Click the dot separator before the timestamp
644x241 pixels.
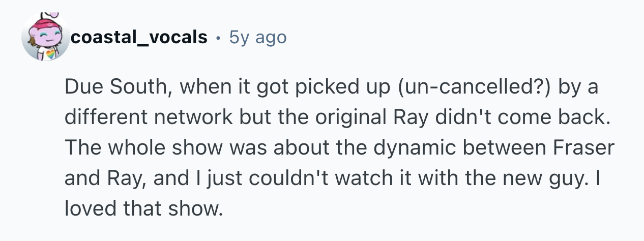[x=218, y=37]
